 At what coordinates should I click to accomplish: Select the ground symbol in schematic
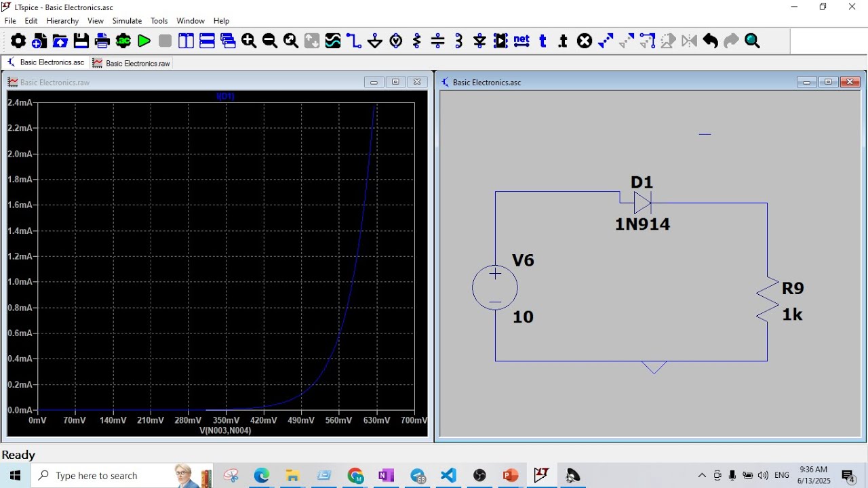pyautogui.click(x=654, y=367)
